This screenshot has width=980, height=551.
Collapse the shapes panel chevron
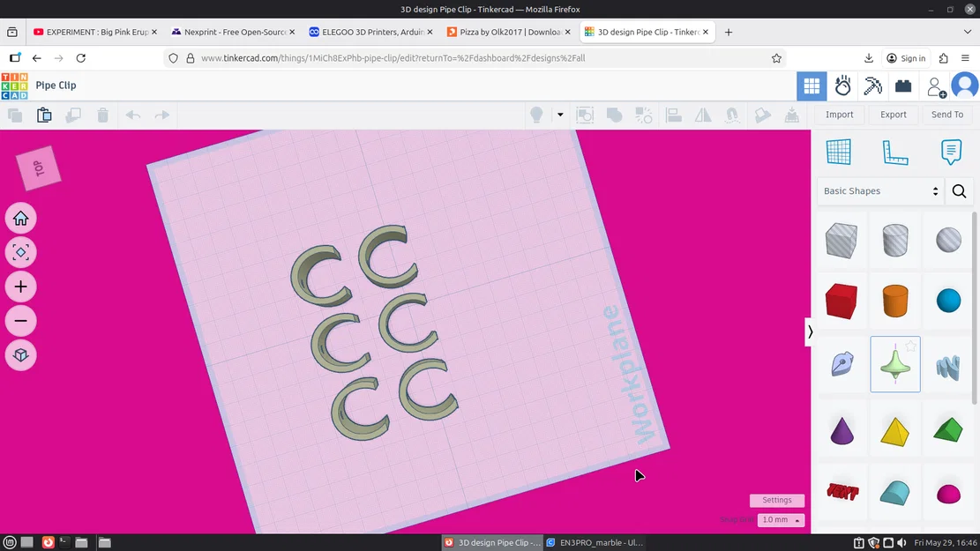point(810,331)
